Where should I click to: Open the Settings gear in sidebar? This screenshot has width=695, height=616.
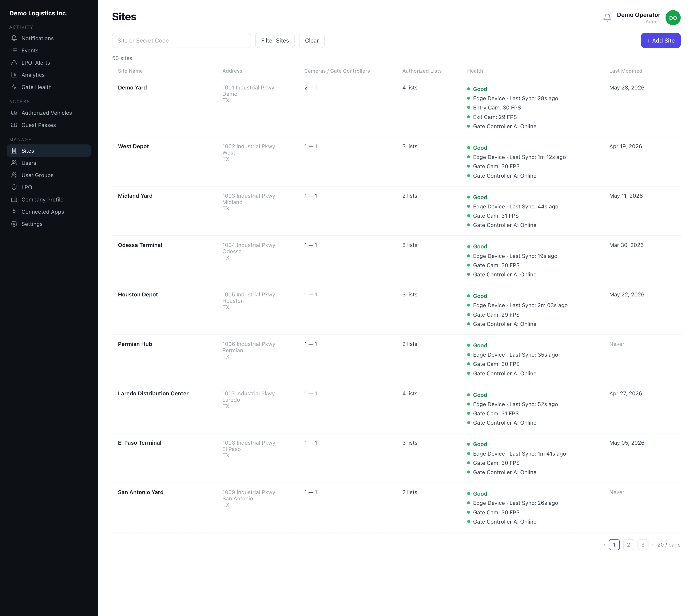coord(14,224)
